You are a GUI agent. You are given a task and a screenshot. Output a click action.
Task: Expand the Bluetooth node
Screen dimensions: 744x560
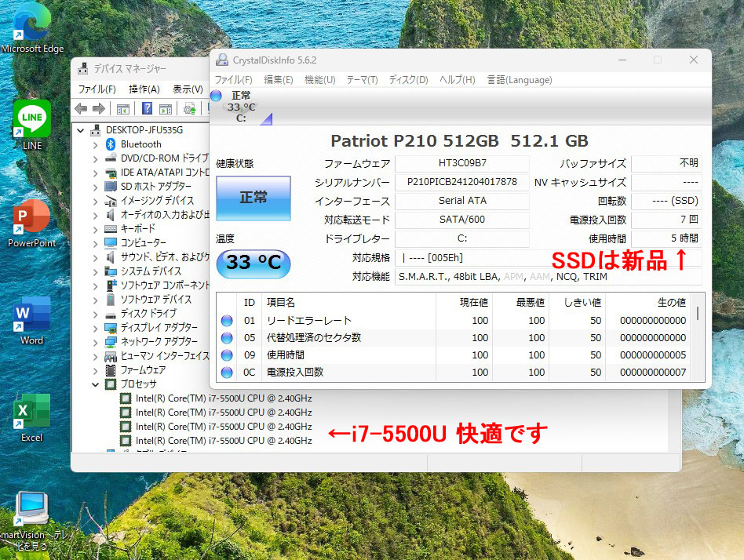pyautogui.click(x=96, y=144)
